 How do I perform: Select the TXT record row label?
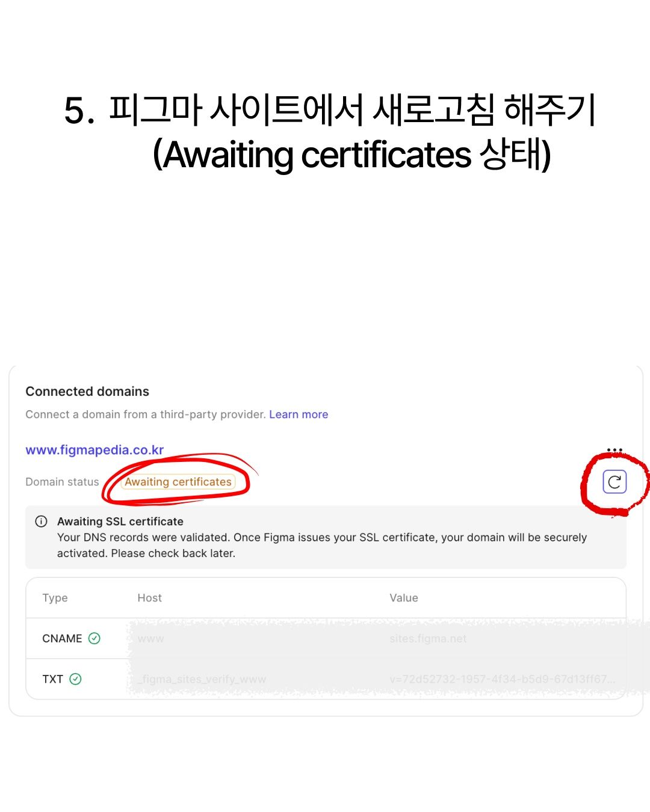coord(52,679)
